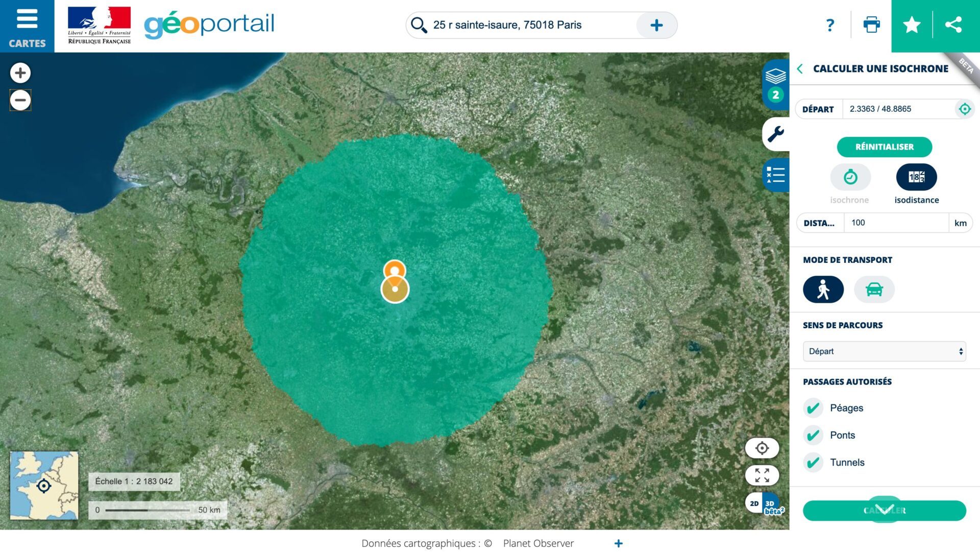This screenshot has height=555, width=980.
Task: Select the car transport mode
Action: coord(874,289)
